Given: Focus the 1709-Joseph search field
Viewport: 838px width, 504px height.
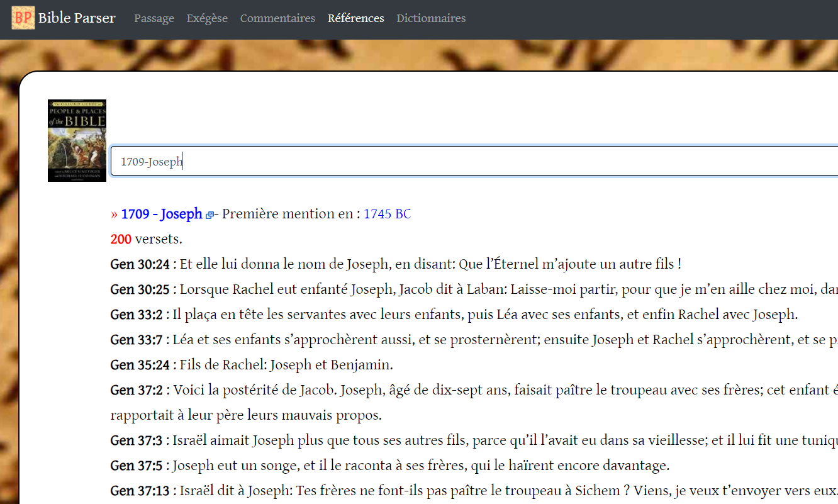Looking at the screenshot, I should tap(474, 161).
